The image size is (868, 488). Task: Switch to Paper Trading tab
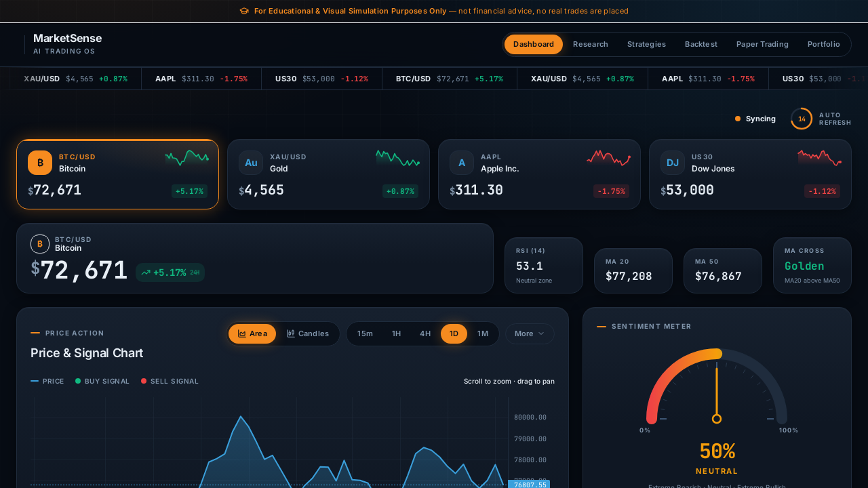(762, 44)
